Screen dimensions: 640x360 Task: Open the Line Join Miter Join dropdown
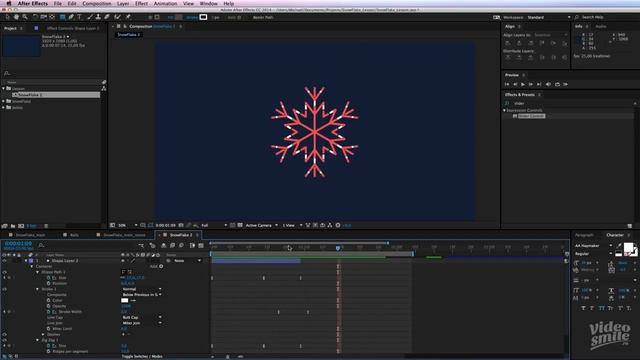(x=142, y=323)
